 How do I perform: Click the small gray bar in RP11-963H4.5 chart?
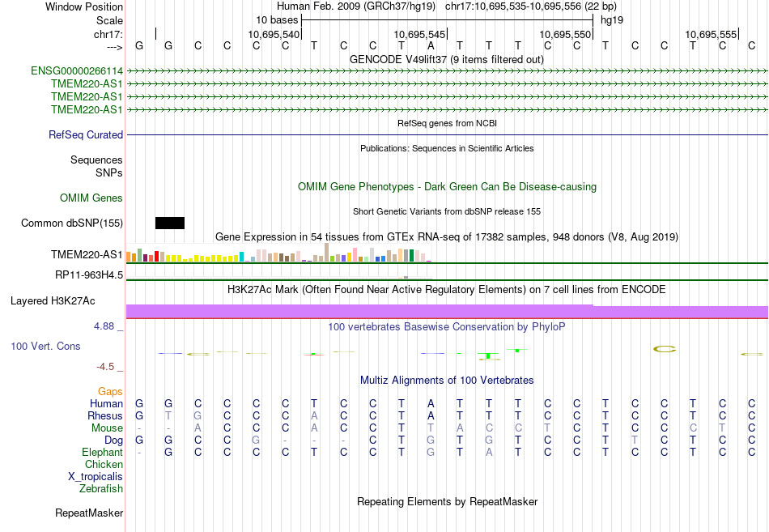click(x=406, y=277)
